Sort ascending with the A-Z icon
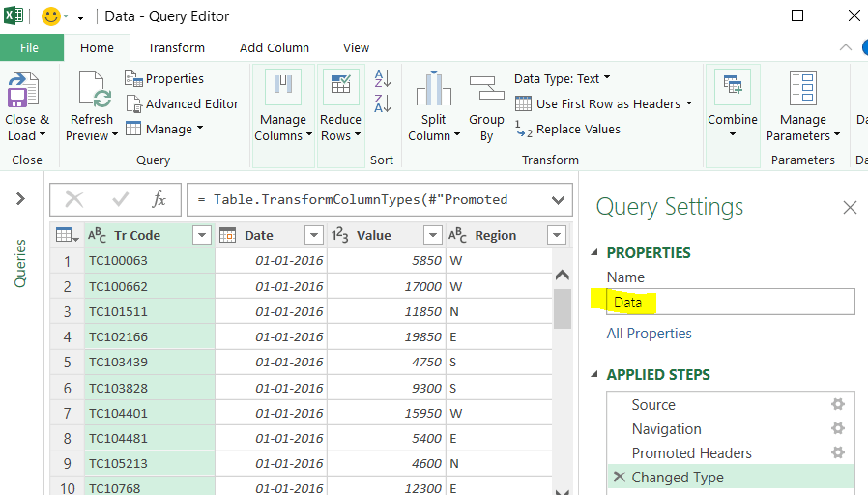 383,78
